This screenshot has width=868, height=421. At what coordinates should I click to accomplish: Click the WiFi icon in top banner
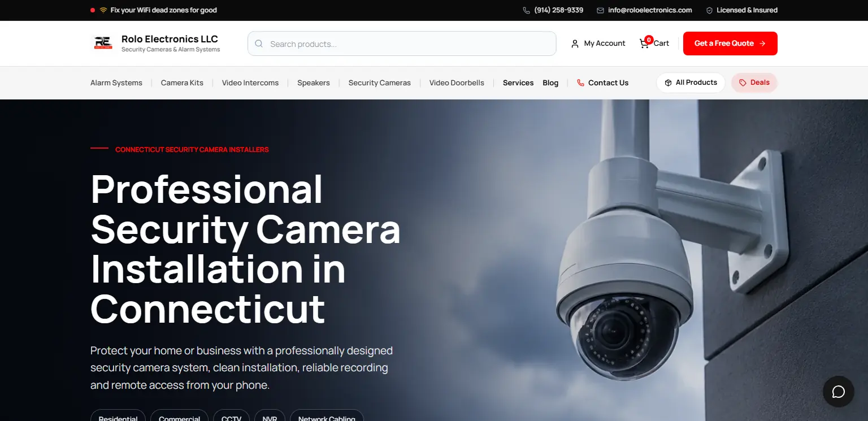pyautogui.click(x=103, y=10)
